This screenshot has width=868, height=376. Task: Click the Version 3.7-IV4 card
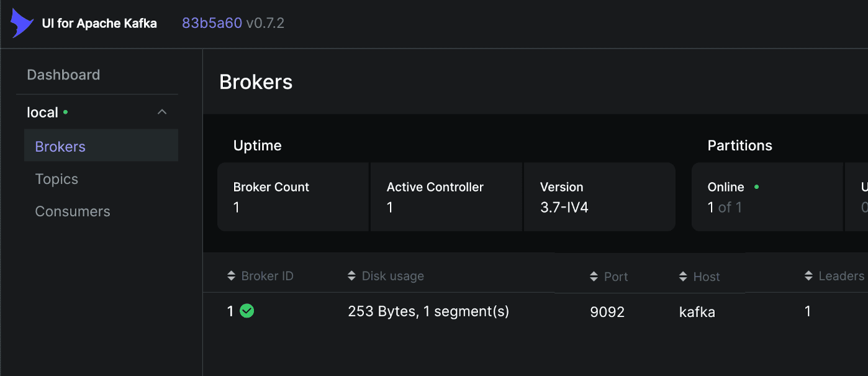tap(600, 197)
